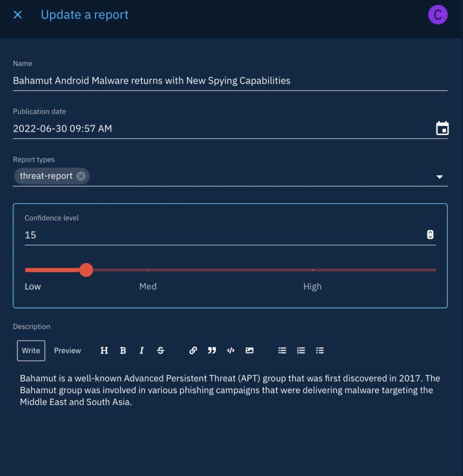Toggle bold text formatting

123,350
